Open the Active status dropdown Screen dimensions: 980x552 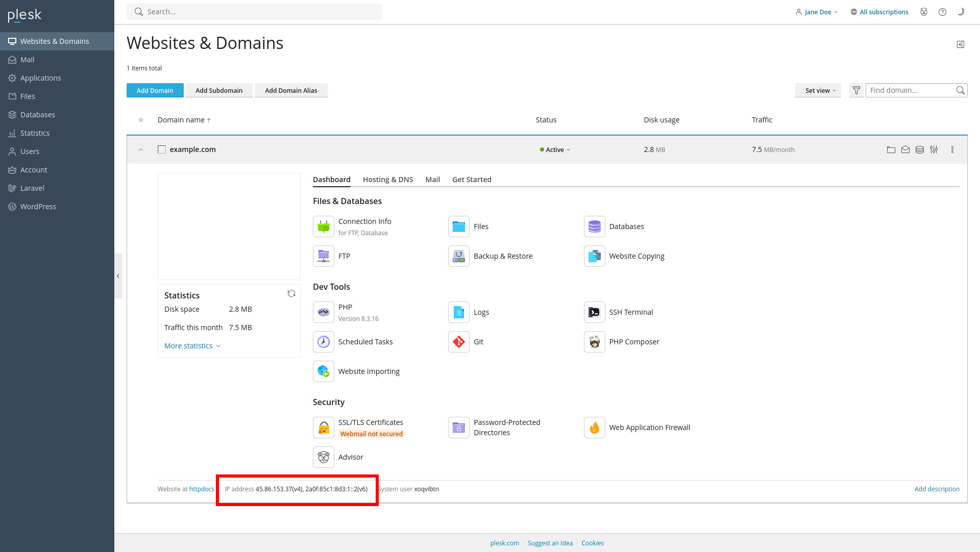[x=555, y=149]
